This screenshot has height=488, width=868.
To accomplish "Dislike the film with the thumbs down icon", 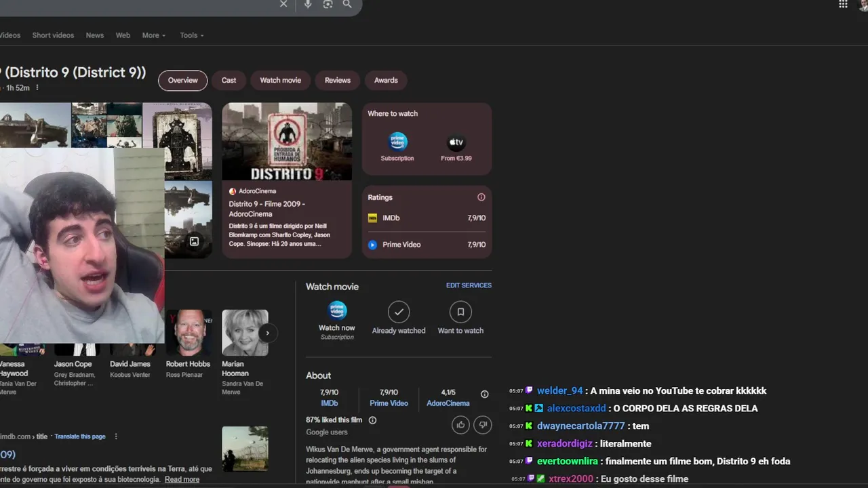I will click(x=482, y=425).
